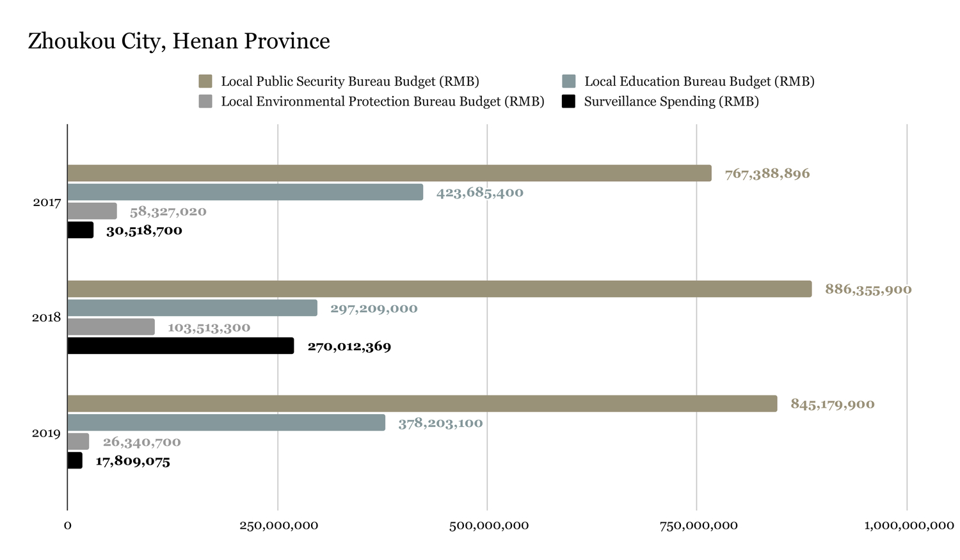
Task: Click the Local Public Security Bureau legend swatch
Action: pos(205,81)
